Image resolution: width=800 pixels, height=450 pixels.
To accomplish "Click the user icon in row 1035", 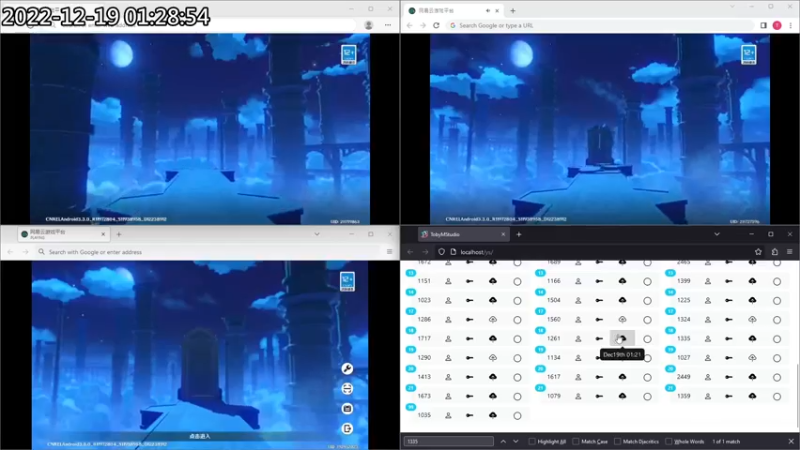I will point(448,415).
